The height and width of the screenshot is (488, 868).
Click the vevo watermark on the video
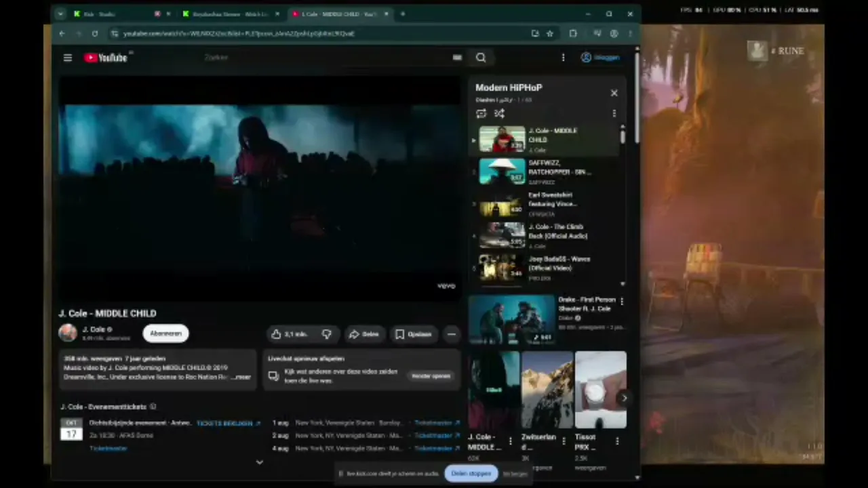coord(446,286)
